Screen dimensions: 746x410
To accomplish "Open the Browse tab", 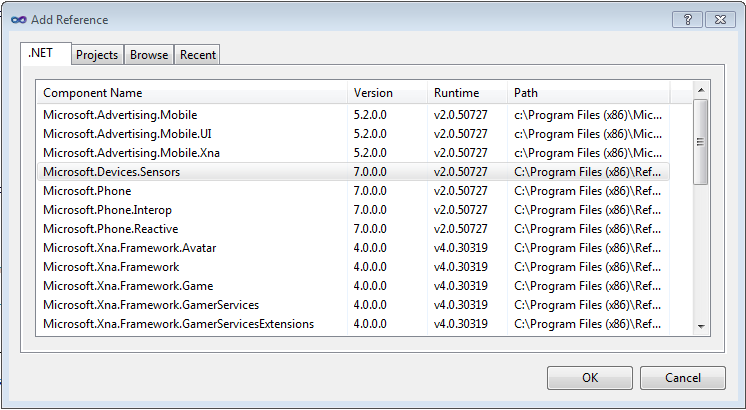I will tap(149, 55).
